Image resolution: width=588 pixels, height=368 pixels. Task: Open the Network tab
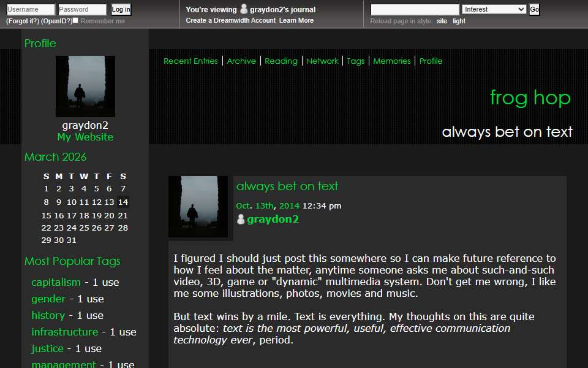322,61
